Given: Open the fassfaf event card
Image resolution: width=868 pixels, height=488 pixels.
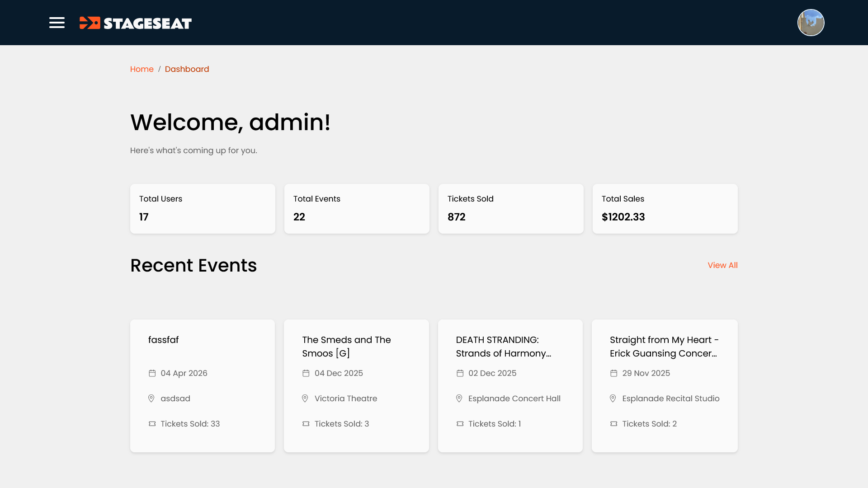Looking at the screenshot, I should pyautogui.click(x=202, y=385).
